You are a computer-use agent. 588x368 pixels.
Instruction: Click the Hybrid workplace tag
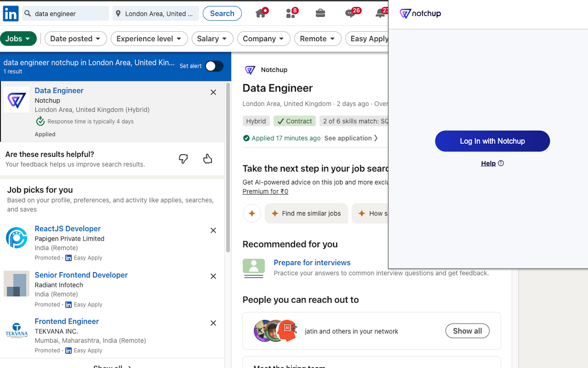click(256, 121)
